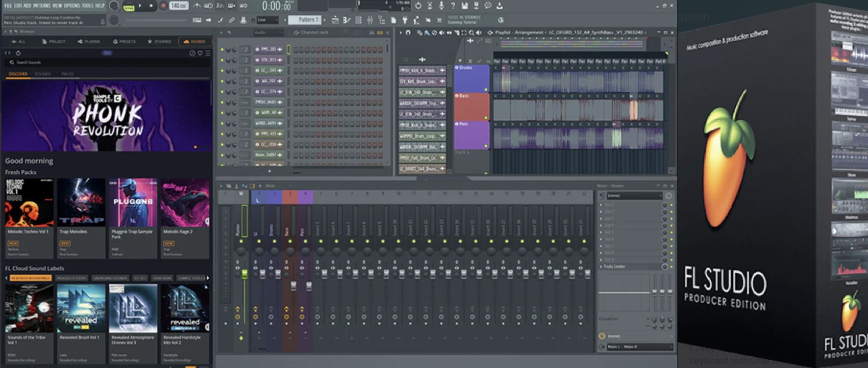Toggle the link chain icon in toolbar
Viewport: 868px width, 368px height.
coord(232,20)
